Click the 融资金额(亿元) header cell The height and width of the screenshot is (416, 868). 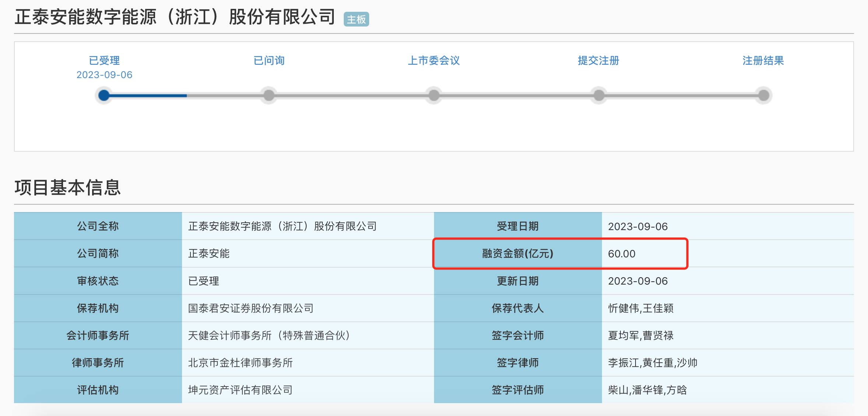click(518, 254)
